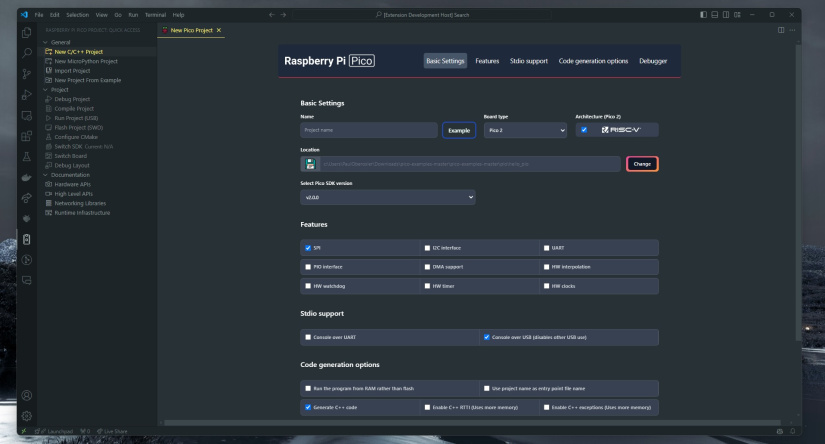Open the Manage gear icon
Viewport: 825px width, 444px height.
26,416
